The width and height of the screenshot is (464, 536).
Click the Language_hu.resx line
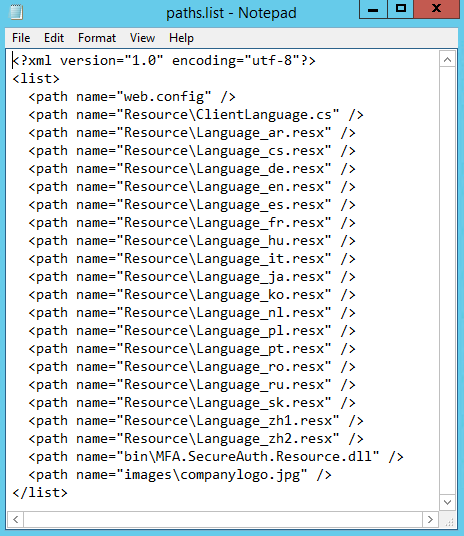(x=192, y=241)
